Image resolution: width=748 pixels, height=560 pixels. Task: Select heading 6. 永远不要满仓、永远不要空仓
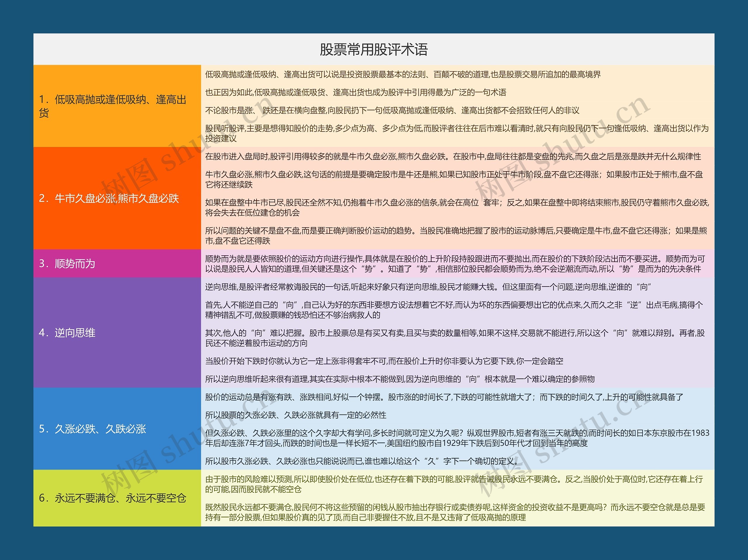112,498
